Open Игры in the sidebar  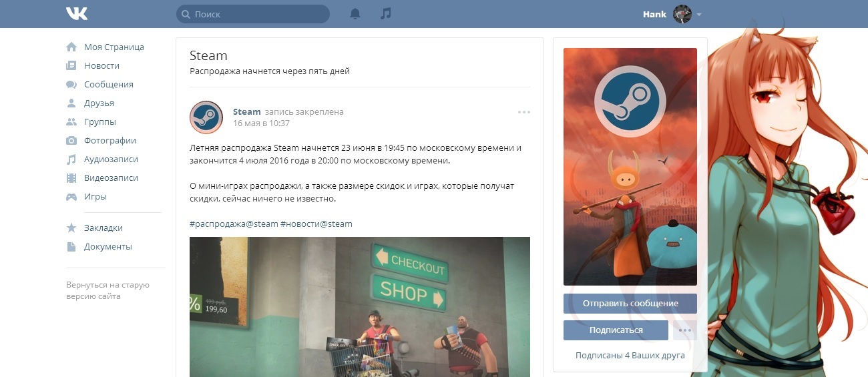(95, 196)
